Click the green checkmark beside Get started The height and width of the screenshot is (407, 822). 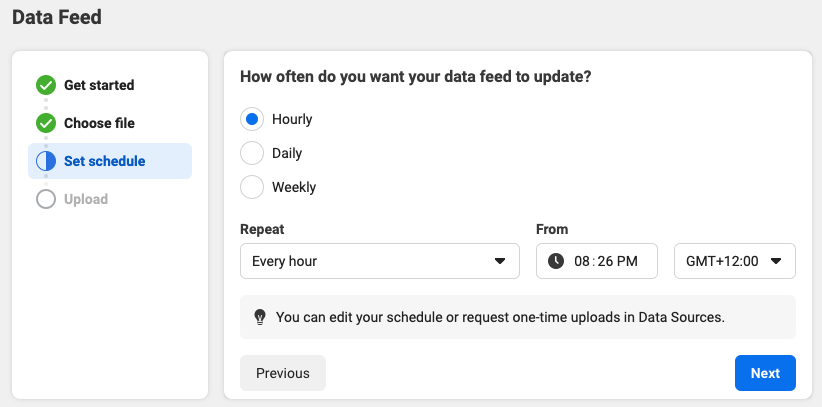tap(46, 85)
